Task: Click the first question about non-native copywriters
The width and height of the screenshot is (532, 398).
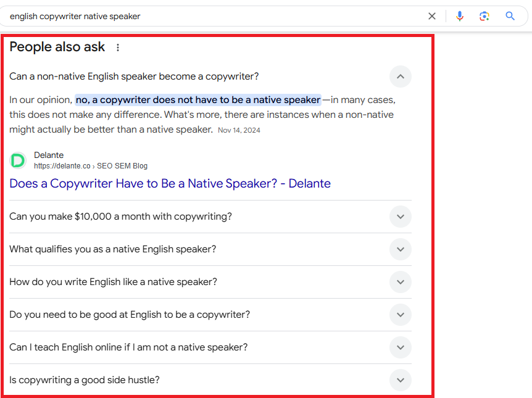Action: point(139,76)
